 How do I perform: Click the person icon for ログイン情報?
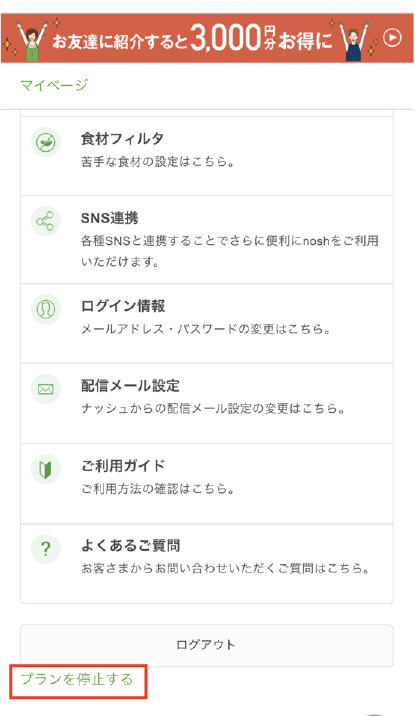46,310
